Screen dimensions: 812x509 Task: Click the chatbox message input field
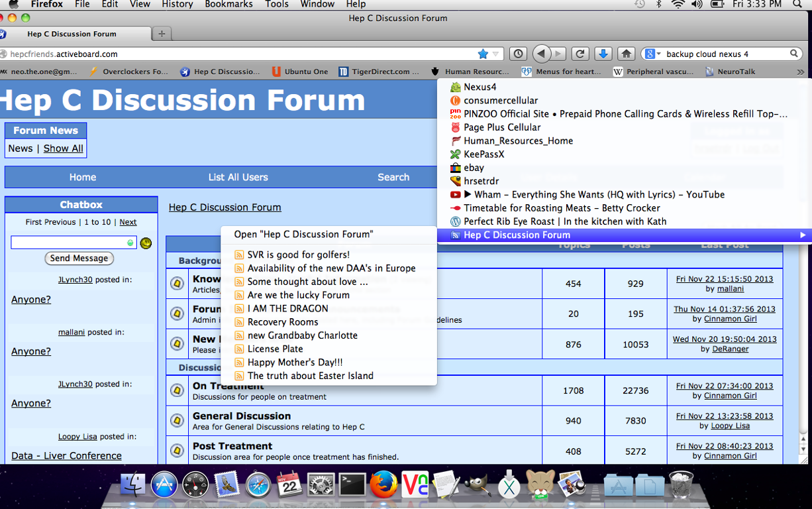(69, 243)
